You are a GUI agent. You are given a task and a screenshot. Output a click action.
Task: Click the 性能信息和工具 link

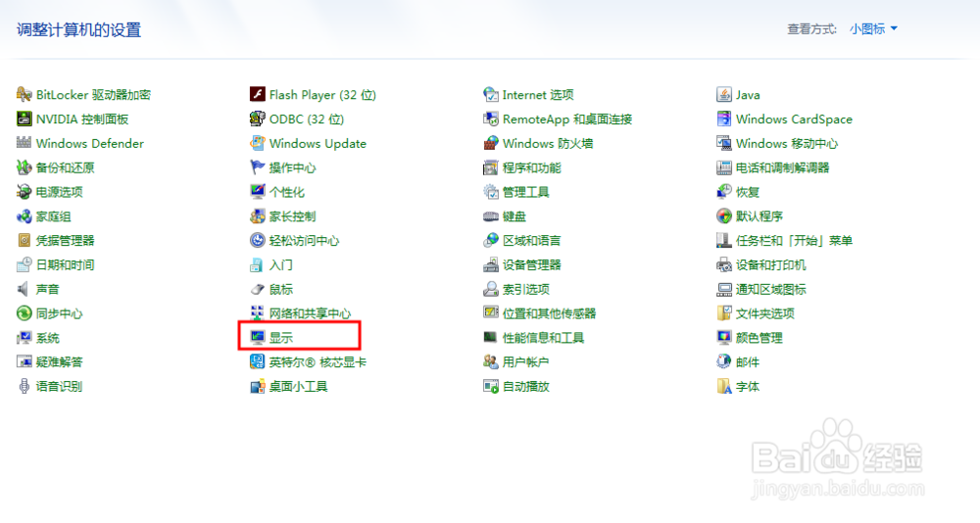tap(543, 338)
